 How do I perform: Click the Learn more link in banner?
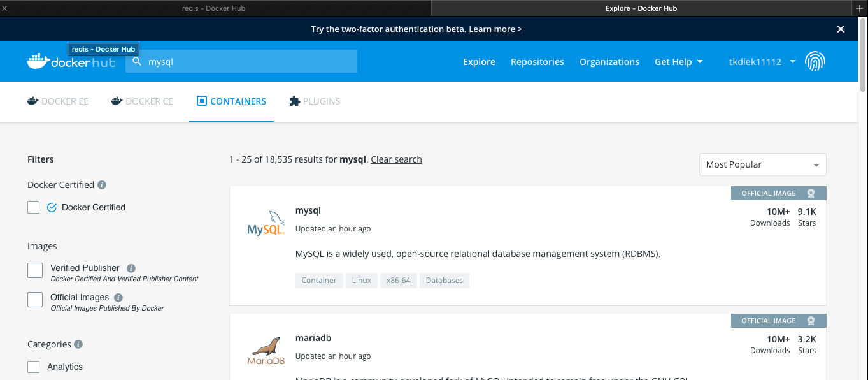[495, 29]
